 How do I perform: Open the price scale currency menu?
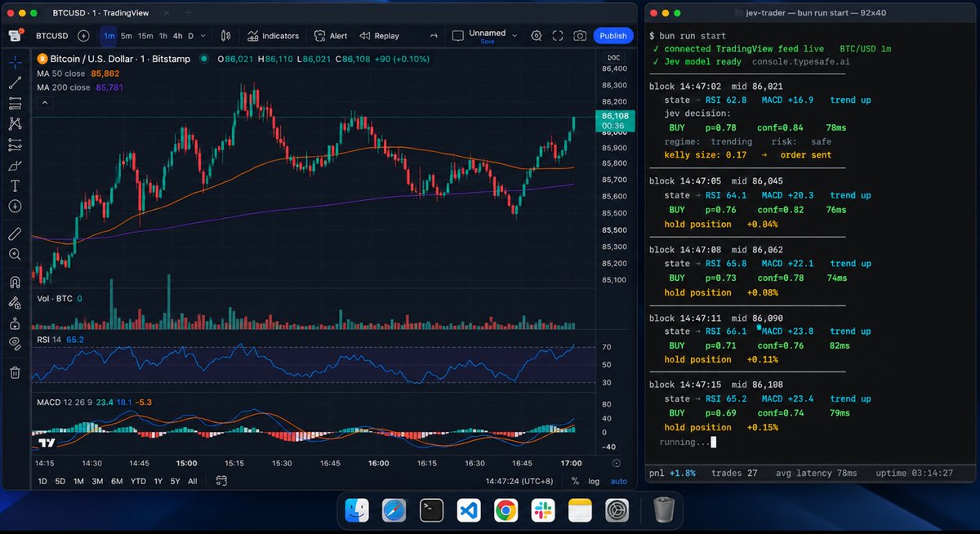tap(614, 57)
